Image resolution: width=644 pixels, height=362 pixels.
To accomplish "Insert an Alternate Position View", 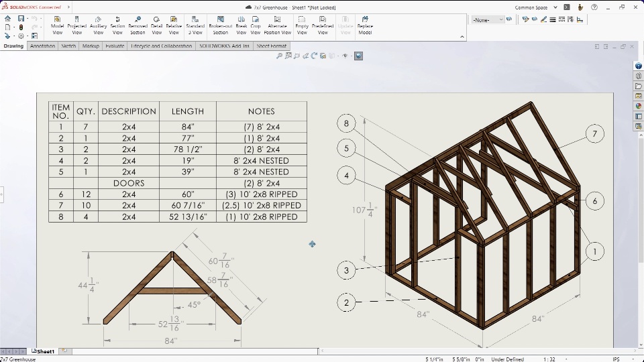I will pyautogui.click(x=278, y=25).
